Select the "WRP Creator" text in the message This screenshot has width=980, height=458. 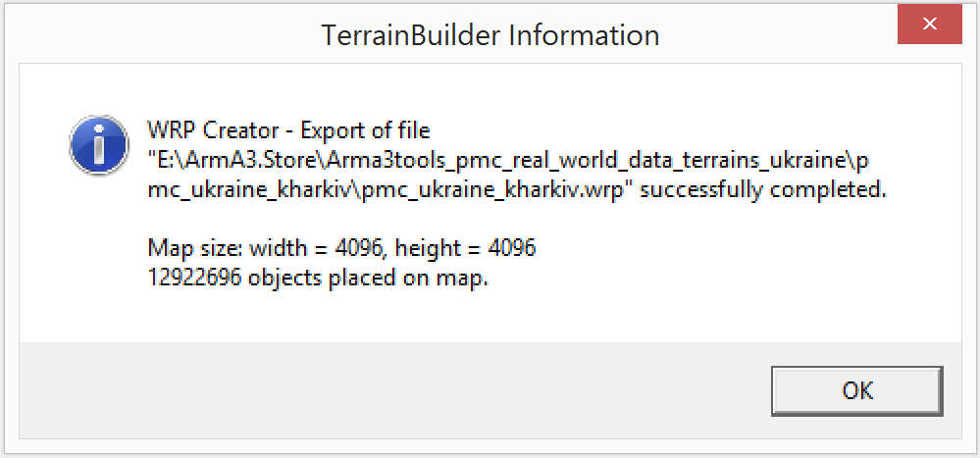213,131
